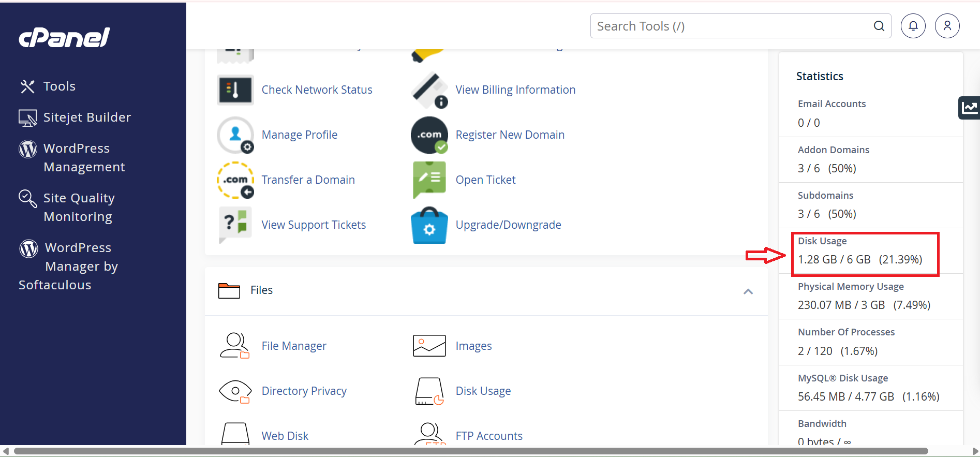The height and width of the screenshot is (457, 980).
Task: Open the View Support Tickets link
Action: click(313, 225)
